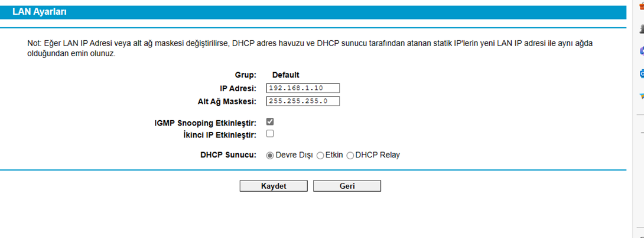The width and height of the screenshot is (644, 238).
Task: Click the Default group value
Action: (x=286, y=75)
